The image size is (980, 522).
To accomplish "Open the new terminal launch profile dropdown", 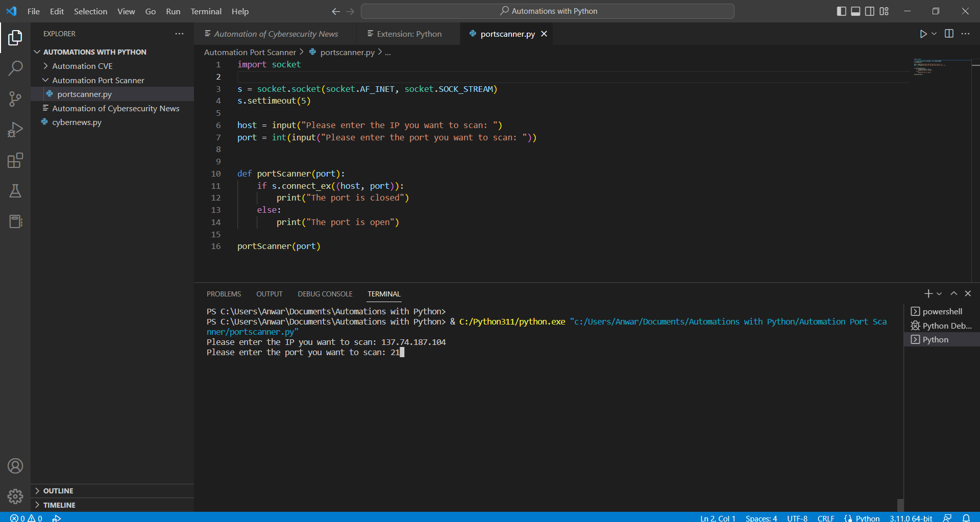I will tap(939, 293).
